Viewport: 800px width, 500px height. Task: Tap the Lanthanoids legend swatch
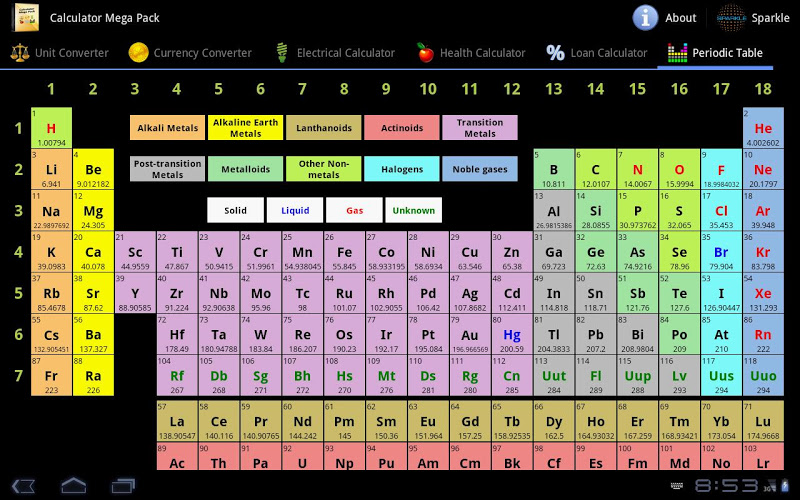(323, 128)
